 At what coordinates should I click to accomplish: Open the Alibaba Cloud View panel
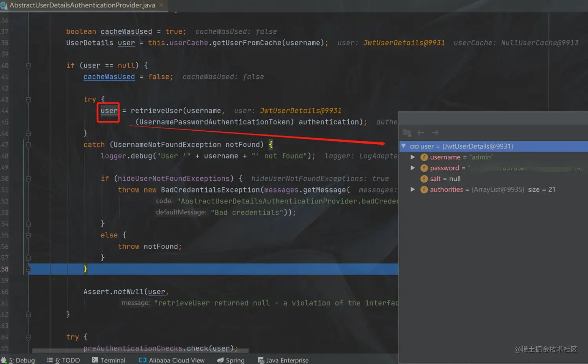point(172,360)
